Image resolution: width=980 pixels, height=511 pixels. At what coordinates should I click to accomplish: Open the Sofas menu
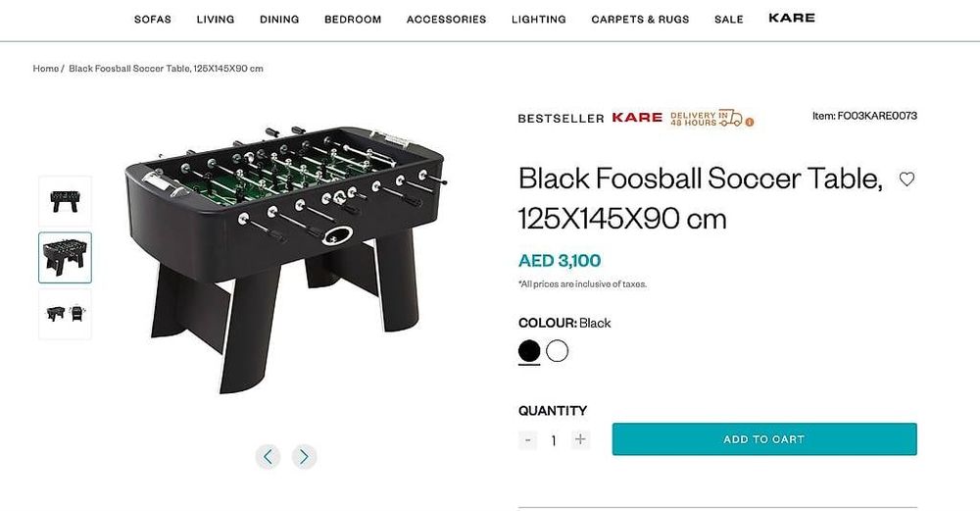[x=153, y=20]
